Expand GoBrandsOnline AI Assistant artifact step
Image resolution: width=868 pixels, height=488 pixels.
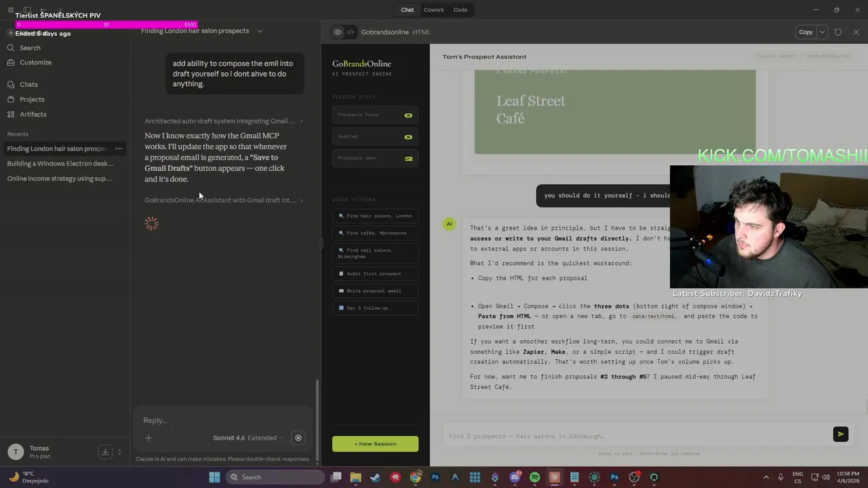coord(224,201)
